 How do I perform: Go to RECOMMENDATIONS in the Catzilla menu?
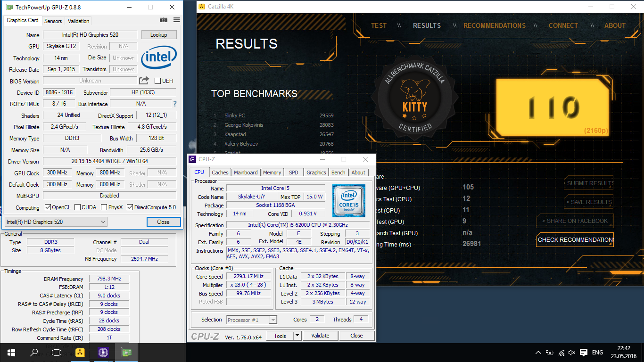coord(495,25)
